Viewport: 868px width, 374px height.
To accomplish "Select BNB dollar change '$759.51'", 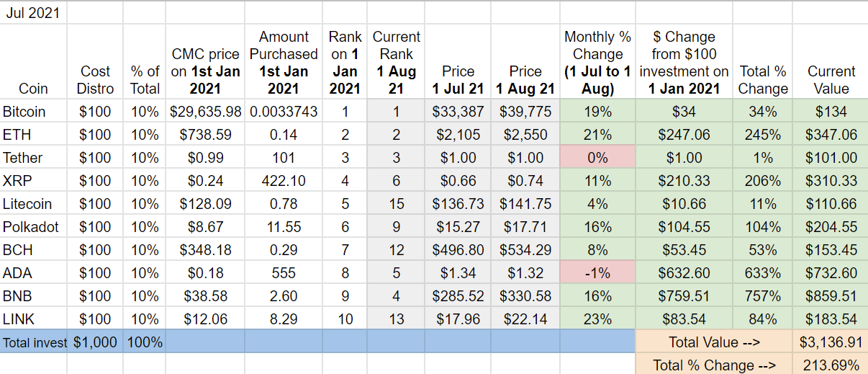I will pos(684,296).
